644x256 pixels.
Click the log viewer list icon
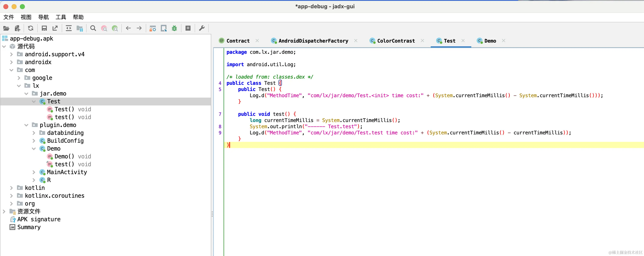point(188,28)
